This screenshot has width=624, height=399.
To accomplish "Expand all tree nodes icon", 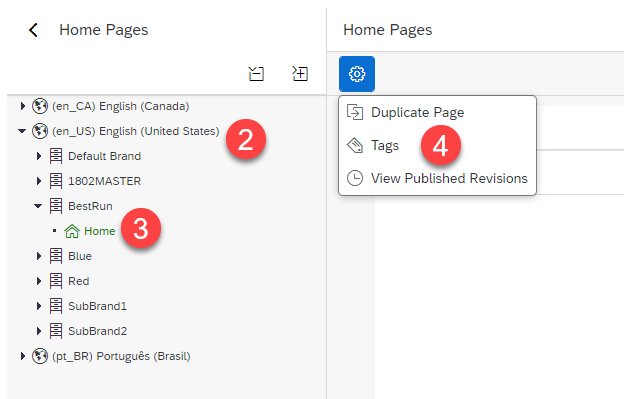I will 300,74.
